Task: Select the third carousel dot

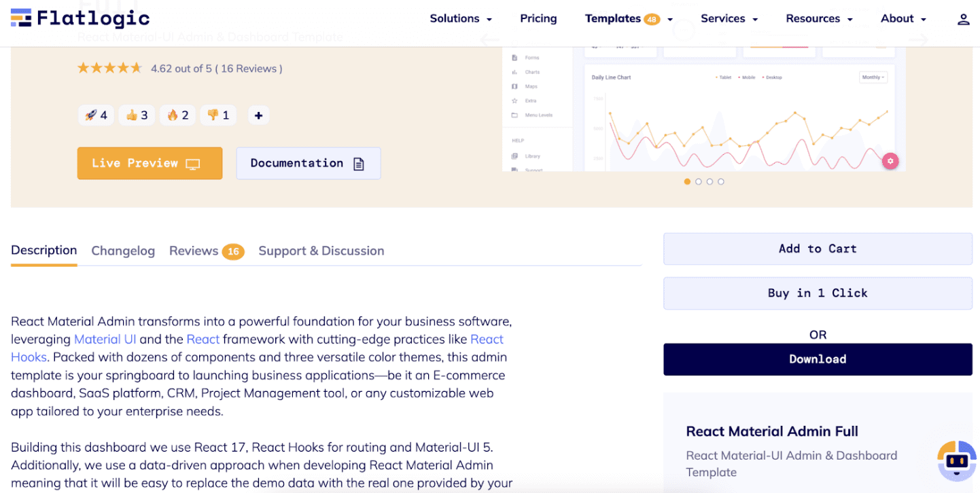Action: (710, 181)
